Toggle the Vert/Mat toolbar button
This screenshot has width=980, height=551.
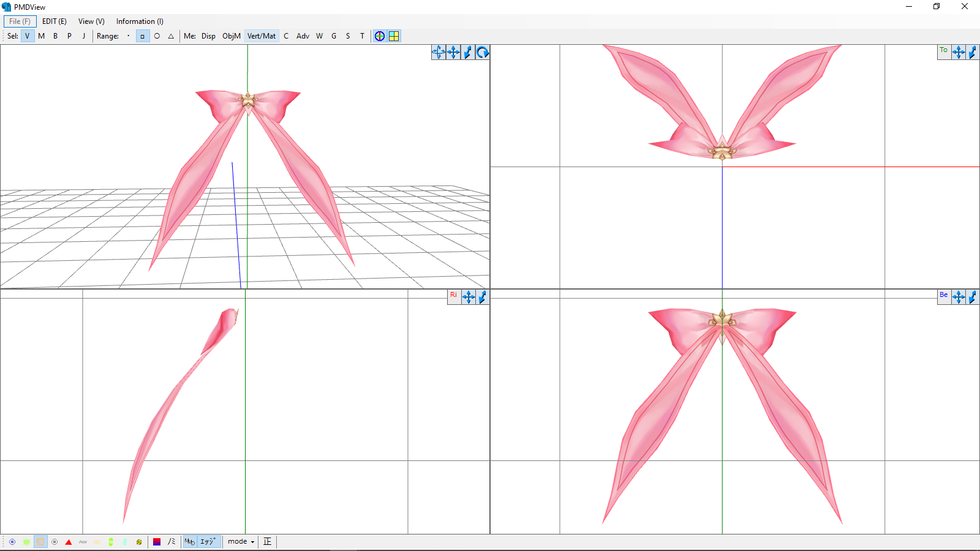(262, 36)
